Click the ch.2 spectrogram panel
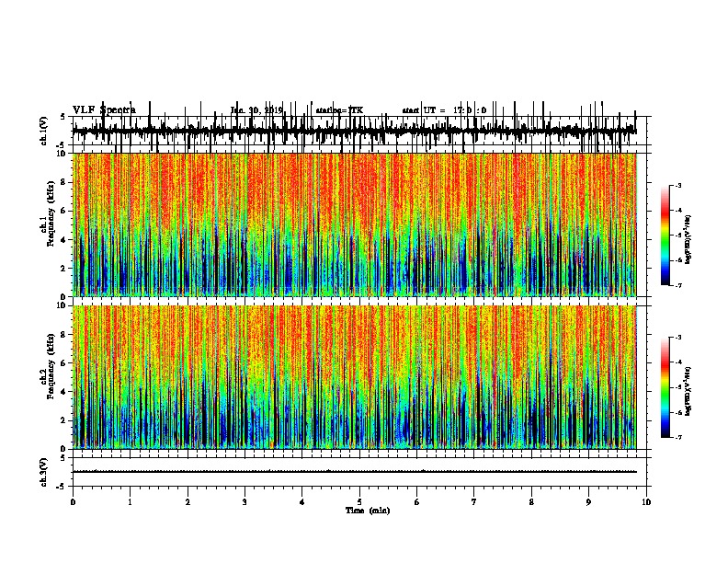Viewport: 728px width, 563px height. click(355, 377)
